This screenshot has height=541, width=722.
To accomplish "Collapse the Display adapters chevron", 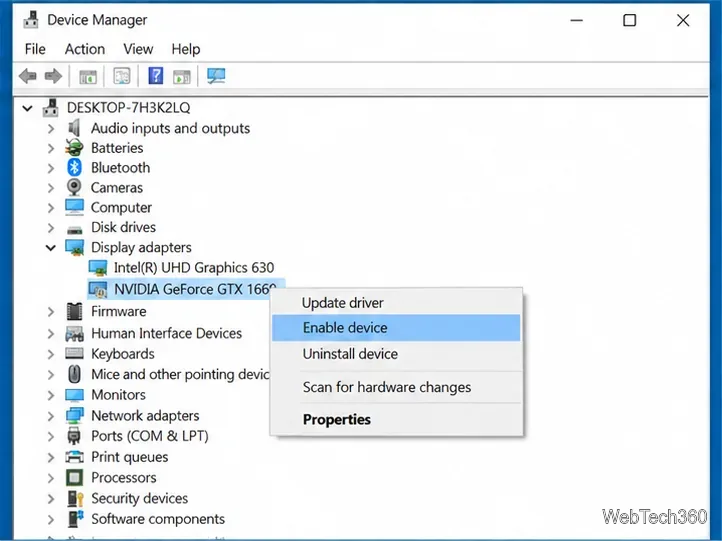I will point(51,248).
